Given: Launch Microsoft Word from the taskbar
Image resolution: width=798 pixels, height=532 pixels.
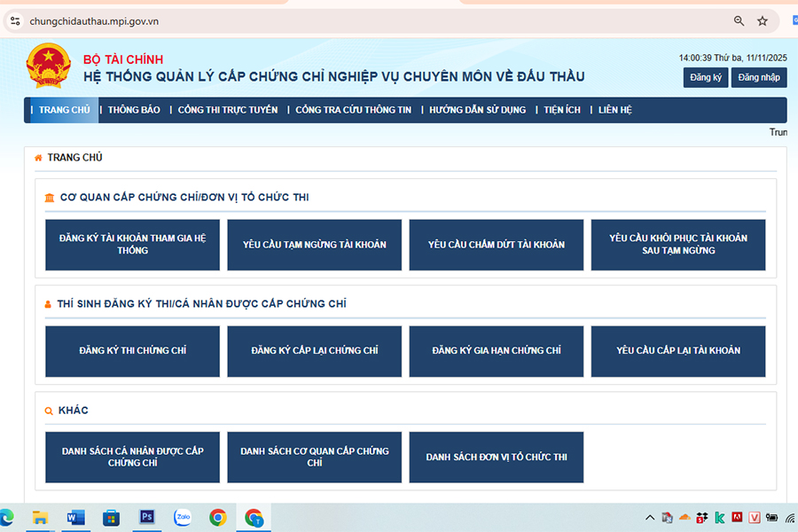Looking at the screenshot, I should pyautogui.click(x=75, y=517).
